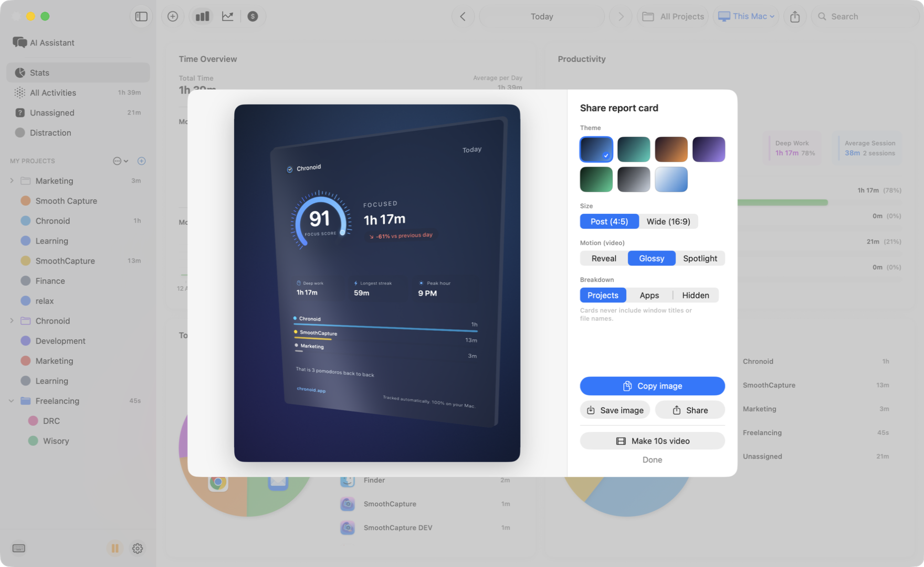Open Unassigned question-mark item
The height and width of the screenshot is (567, 924).
pyautogui.click(x=78, y=112)
